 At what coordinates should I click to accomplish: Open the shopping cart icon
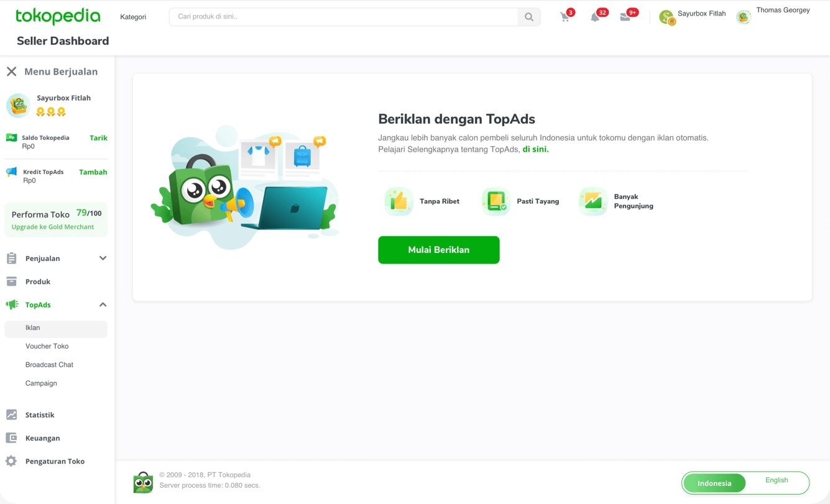[x=565, y=17]
